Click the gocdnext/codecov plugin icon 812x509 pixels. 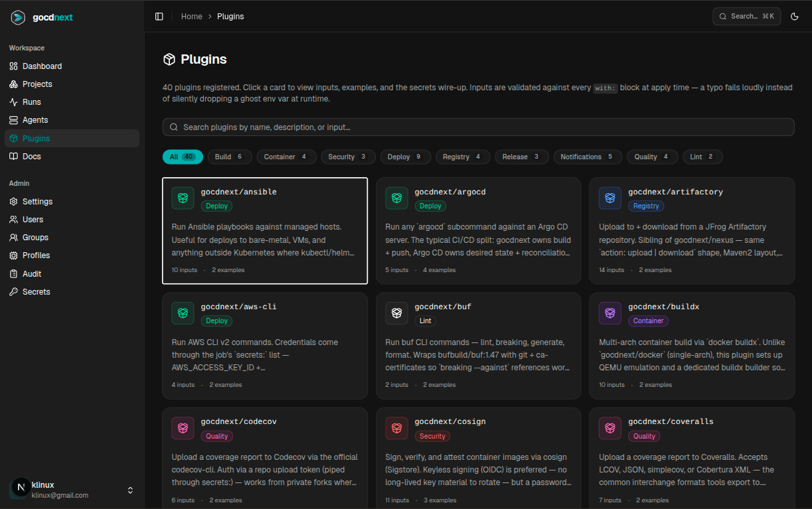point(183,428)
